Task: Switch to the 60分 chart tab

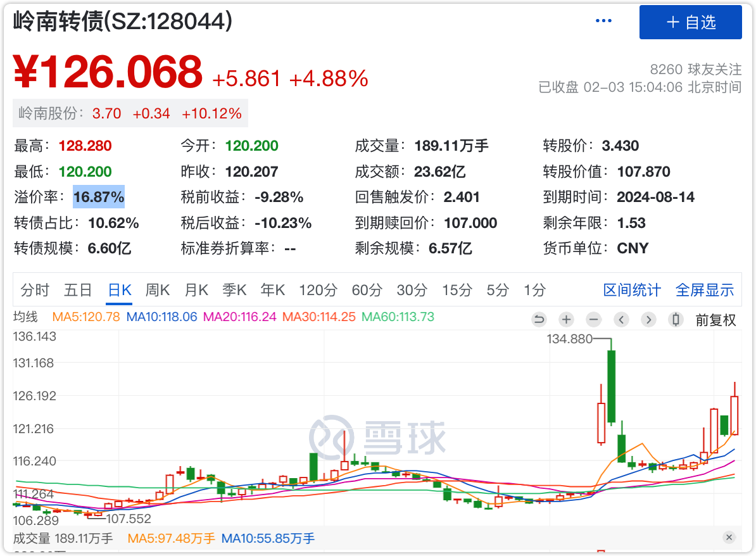Action: click(367, 290)
